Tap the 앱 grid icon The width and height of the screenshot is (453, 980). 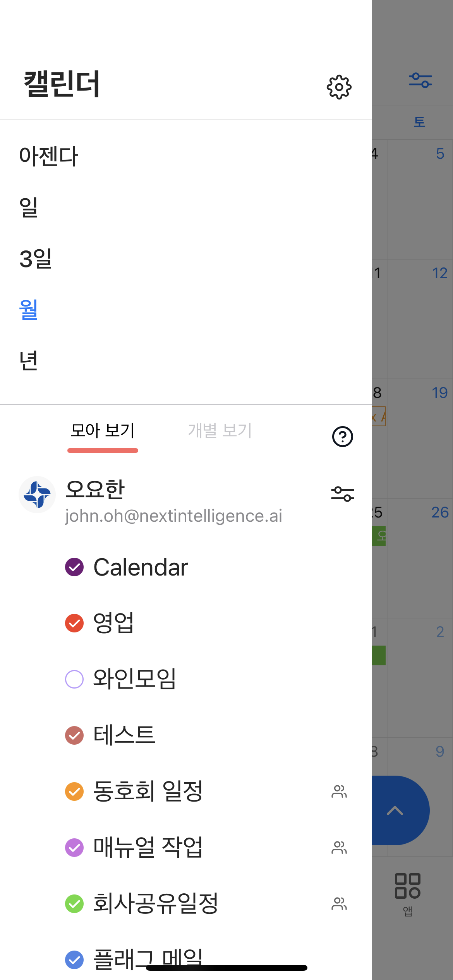[x=407, y=886]
